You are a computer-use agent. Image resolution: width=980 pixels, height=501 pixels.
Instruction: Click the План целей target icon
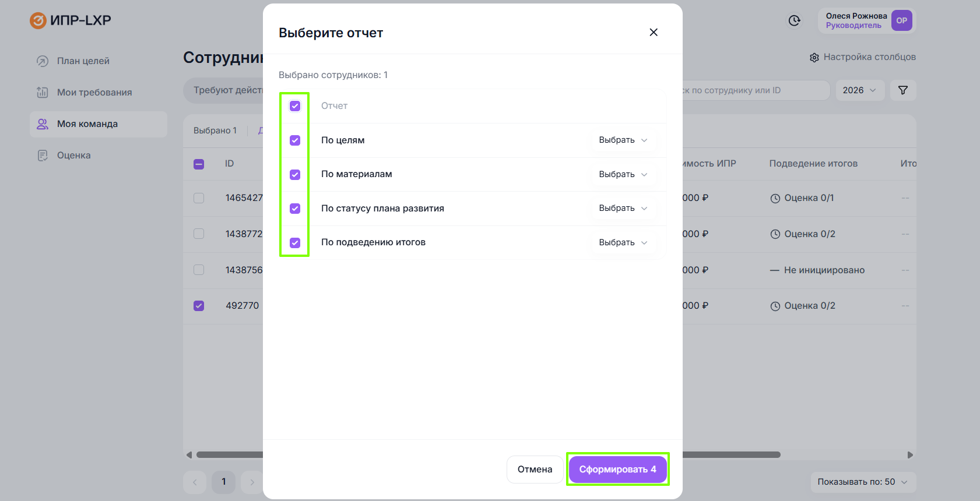pos(43,61)
